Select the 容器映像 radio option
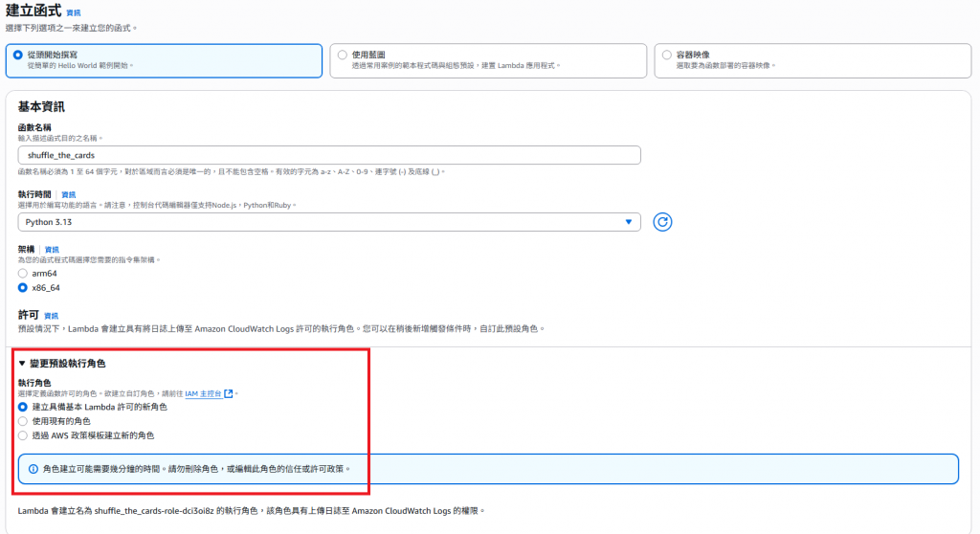This screenshot has width=980, height=534. pos(667,55)
